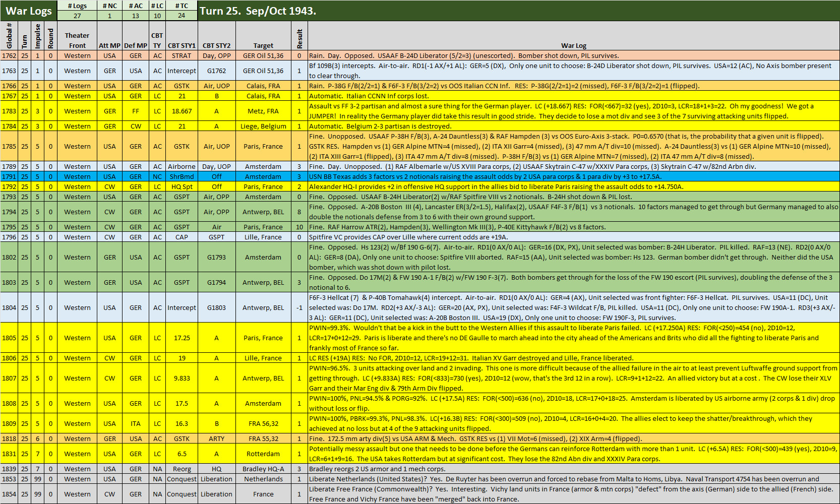This screenshot has width=840, height=504.
Task: Select the "Metz, FRA" target cell
Action: coord(263,111)
